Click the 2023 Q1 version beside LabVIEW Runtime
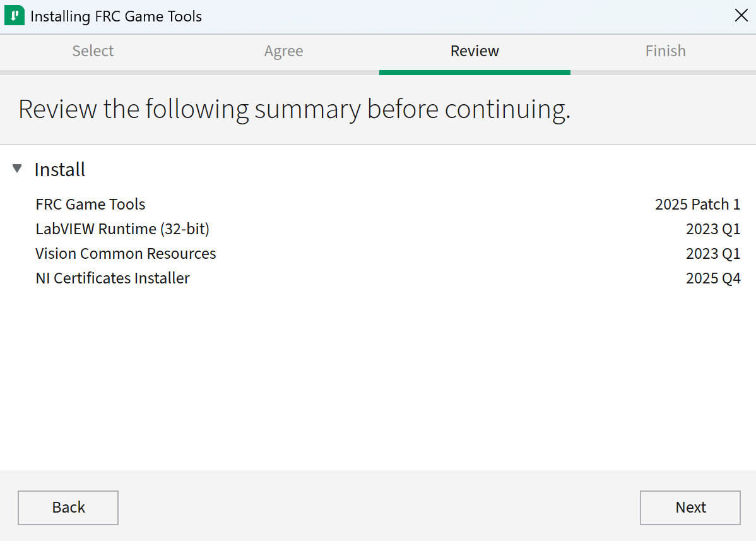The image size is (756, 541). (x=713, y=229)
